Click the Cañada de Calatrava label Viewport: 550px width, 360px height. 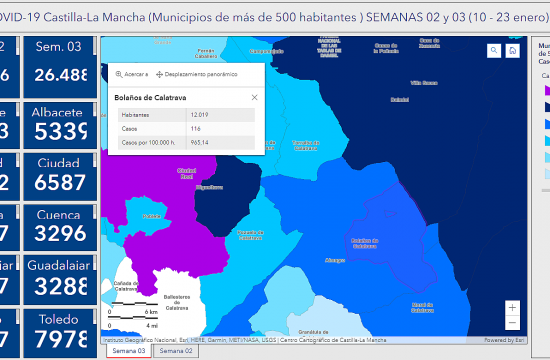pyautogui.click(x=126, y=286)
